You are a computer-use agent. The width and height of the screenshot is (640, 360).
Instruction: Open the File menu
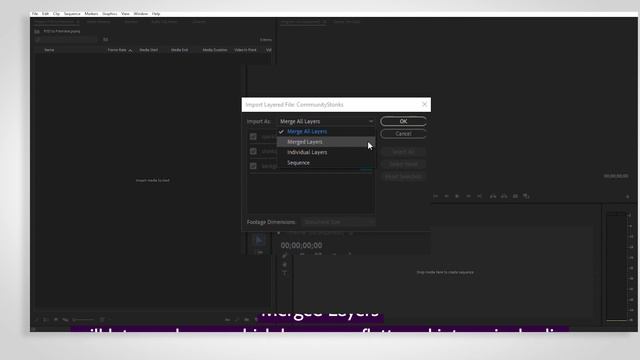(x=35, y=14)
